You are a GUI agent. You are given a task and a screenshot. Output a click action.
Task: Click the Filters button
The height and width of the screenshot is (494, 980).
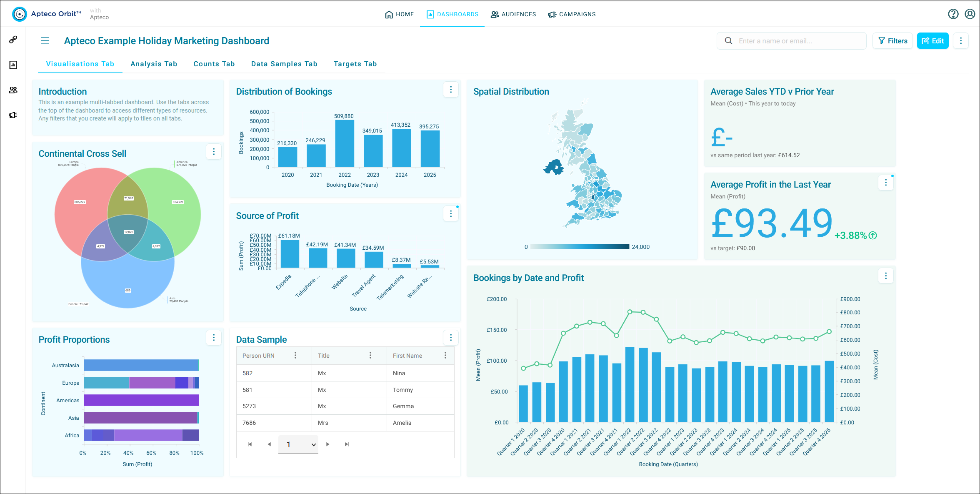click(892, 41)
